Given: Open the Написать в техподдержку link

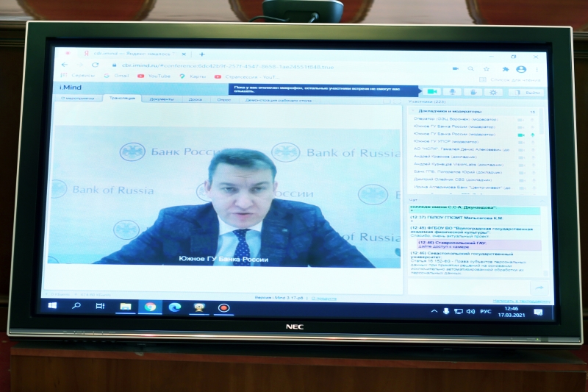Looking at the screenshot, I should [521, 302].
